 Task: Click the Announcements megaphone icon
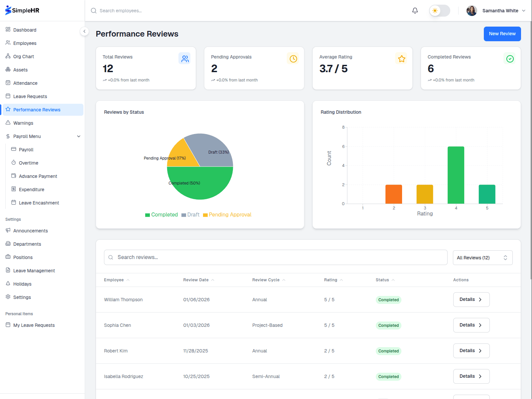coord(8,230)
